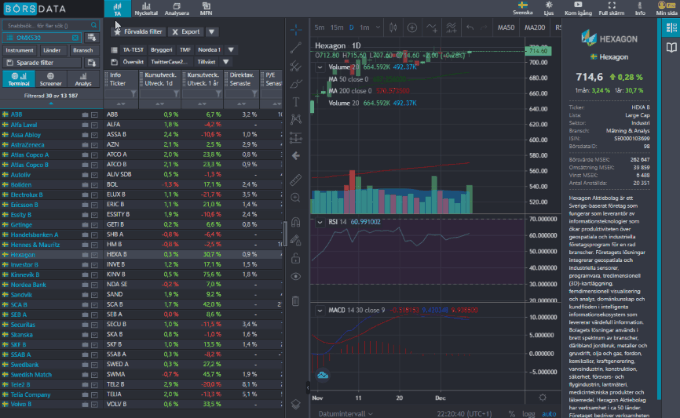Click the Ticker column filter field
This screenshot has height=418, width=680.
[x=121, y=93]
